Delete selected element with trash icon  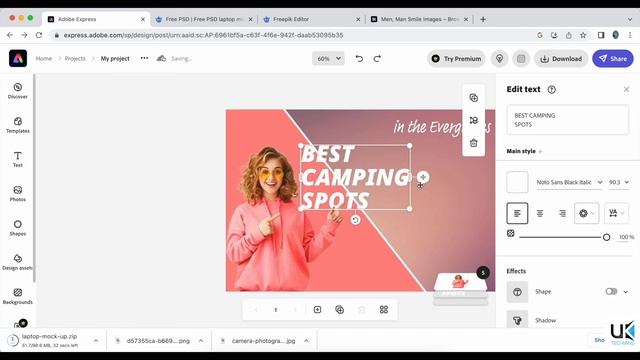tap(473, 143)
